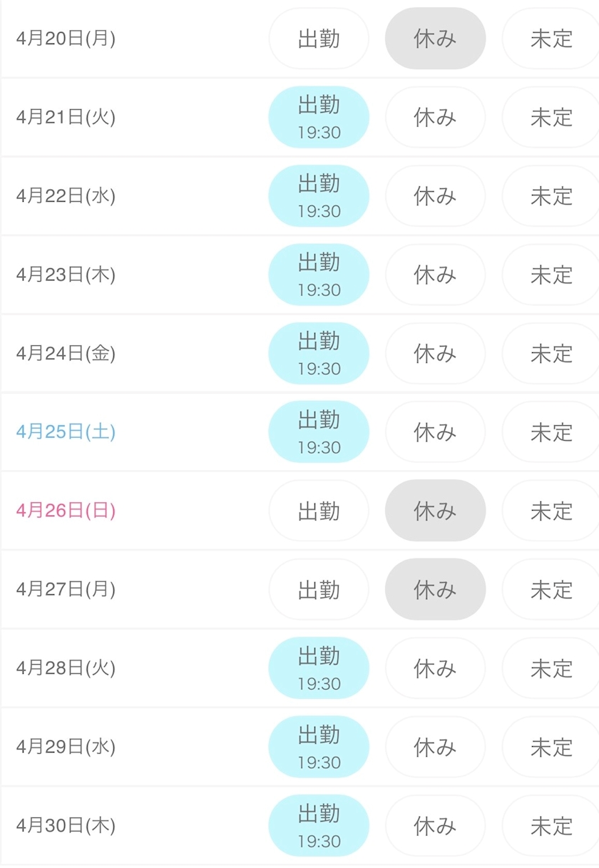Mark April 21 as 休み
Image resolution: width=599 pixels, height=868 pixels.
(x=435, y=117)
